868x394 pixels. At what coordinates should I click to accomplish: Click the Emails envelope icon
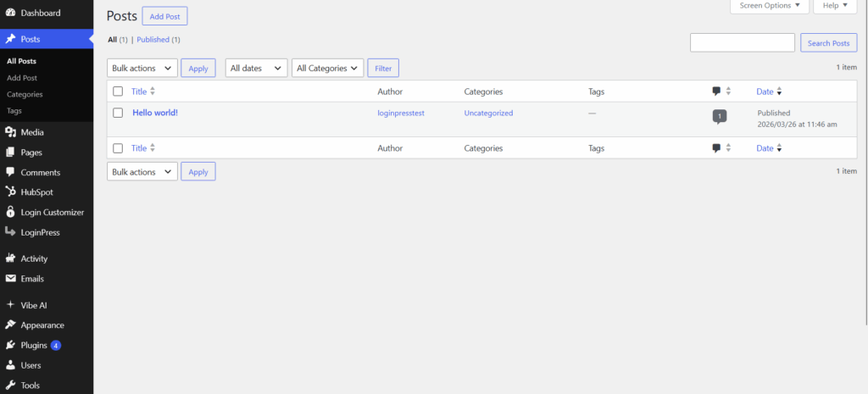(10, 279)
